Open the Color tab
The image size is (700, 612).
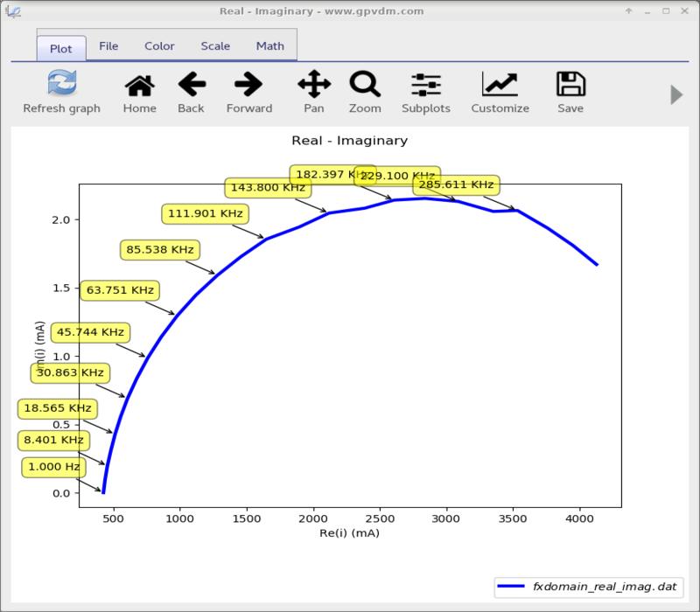click(x=159, y=46)
